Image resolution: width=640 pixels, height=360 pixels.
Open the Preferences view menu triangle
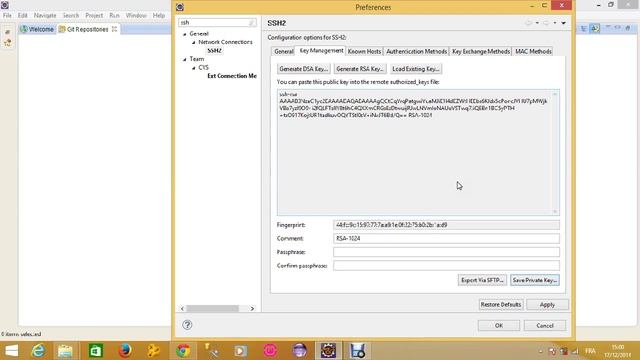pyautogui.click(x=564, y=23)
